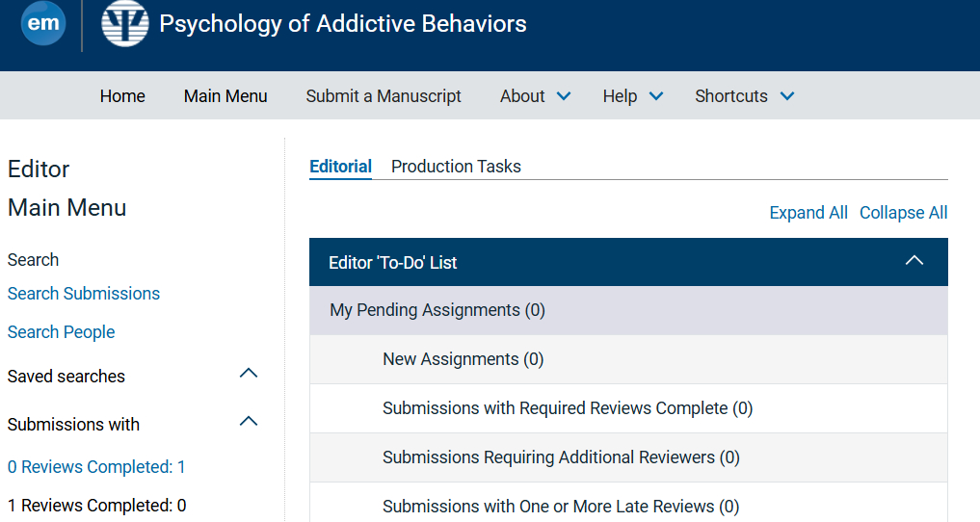The width and height of the screenshot is (980, 522).
Task: Collapse the Saved searches section
Action: [x=248, y=374]
